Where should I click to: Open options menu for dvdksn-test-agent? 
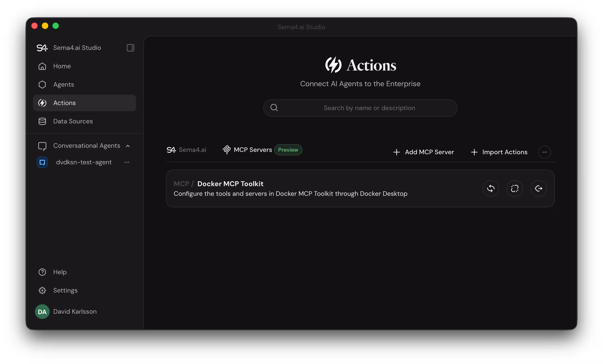[x=127, y=162]
